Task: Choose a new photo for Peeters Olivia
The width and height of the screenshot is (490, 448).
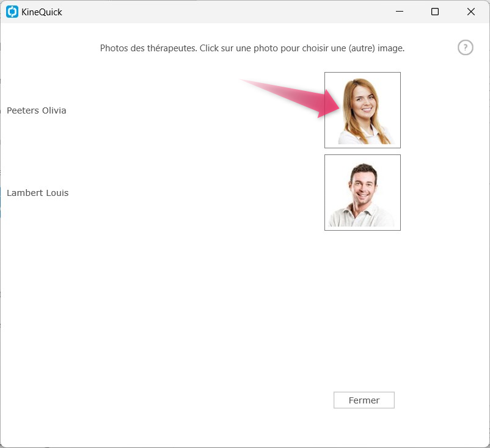Action: [362, 110]
